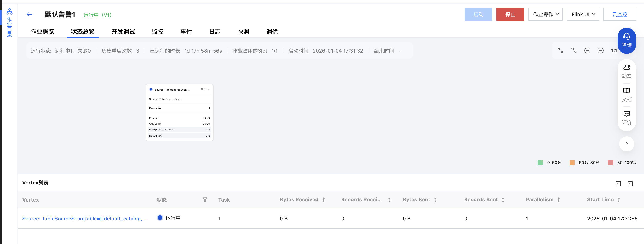Screen dimensions: 644x244
Task: Sort the table by Start Time
Action: (619, 200)
